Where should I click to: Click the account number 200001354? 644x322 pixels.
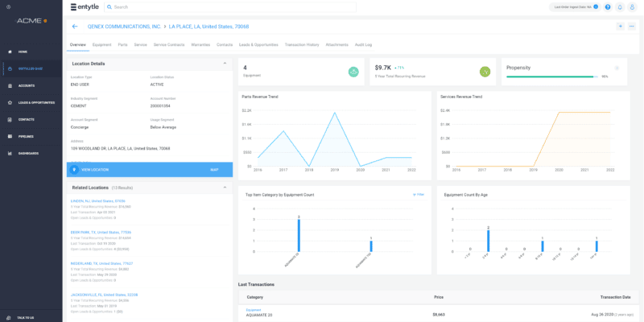pos(160,105)
